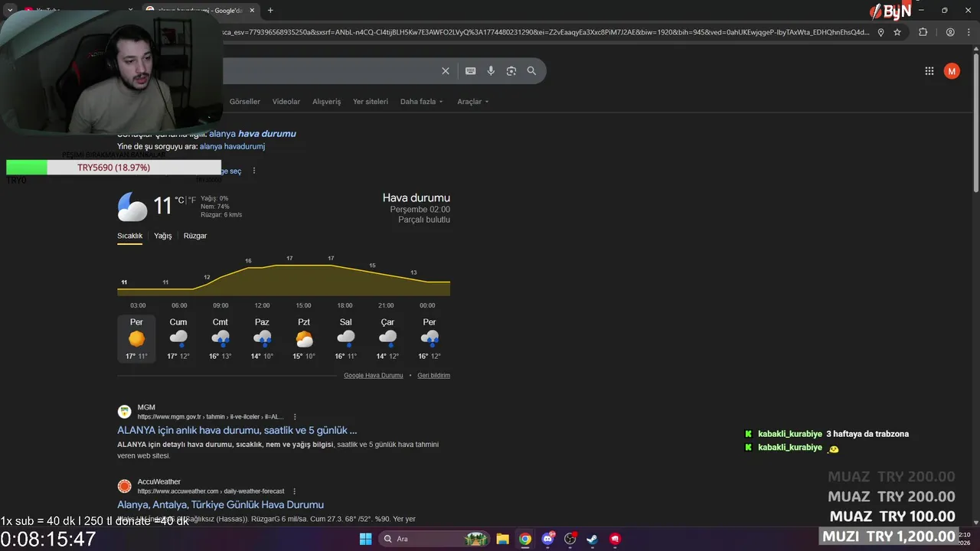The width and height of the screenshot is (980, 551).
Task: Select the Cum forecast day
Action: coord(178,338)
